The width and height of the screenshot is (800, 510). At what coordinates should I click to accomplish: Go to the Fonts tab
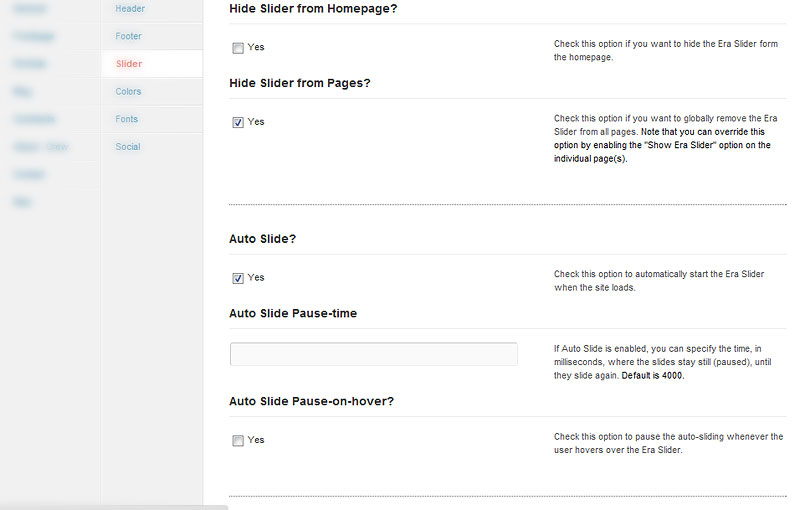pyautogui.click(x=127, y=119)
